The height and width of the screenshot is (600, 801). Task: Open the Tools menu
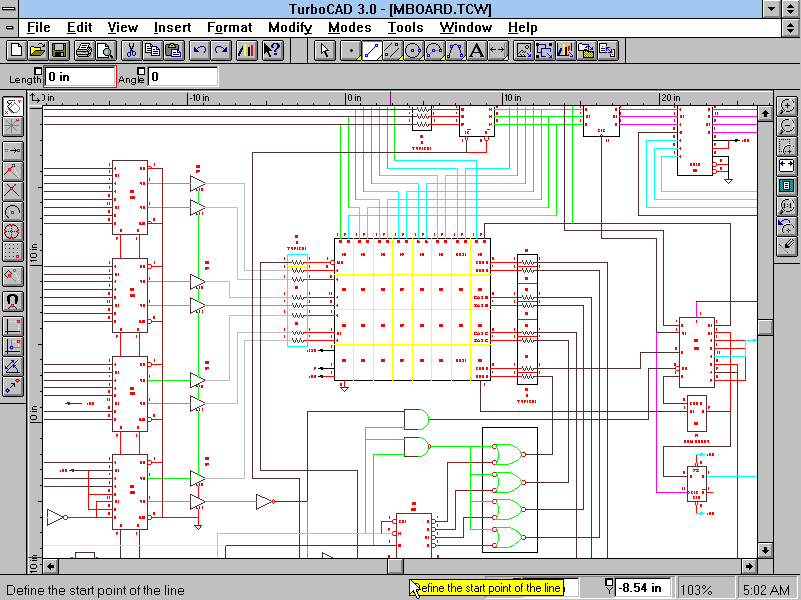pos(404,27)
